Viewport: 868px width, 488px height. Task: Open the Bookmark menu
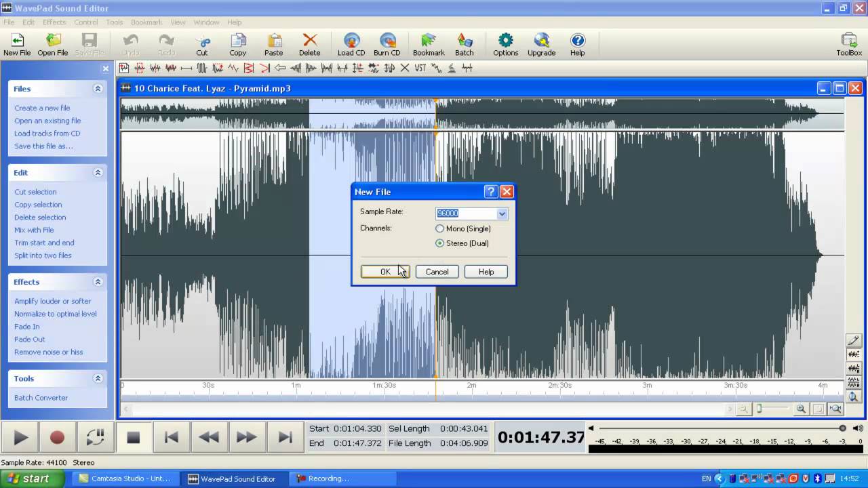pos(146,22)
